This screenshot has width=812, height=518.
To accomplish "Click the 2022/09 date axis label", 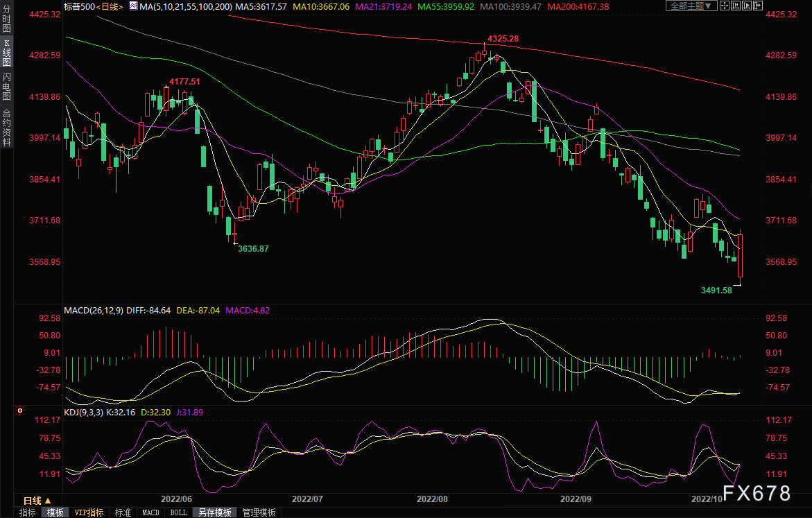I will pos(576,499).
